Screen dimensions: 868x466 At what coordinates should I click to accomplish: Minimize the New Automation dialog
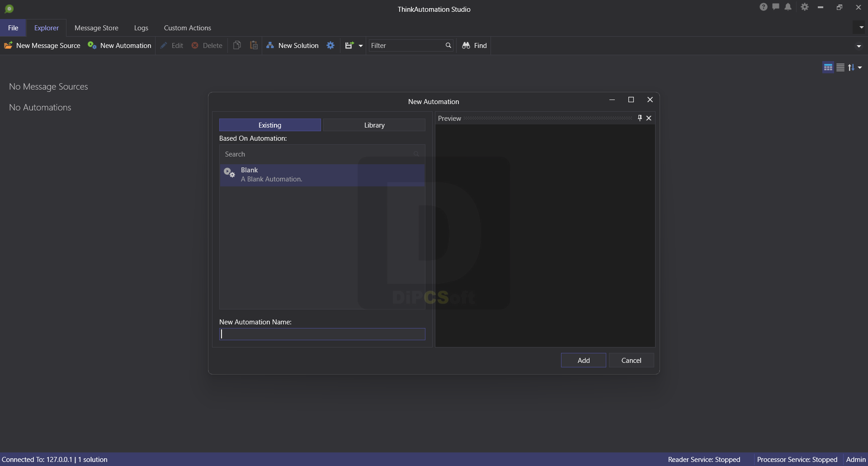tap(612, 100)
